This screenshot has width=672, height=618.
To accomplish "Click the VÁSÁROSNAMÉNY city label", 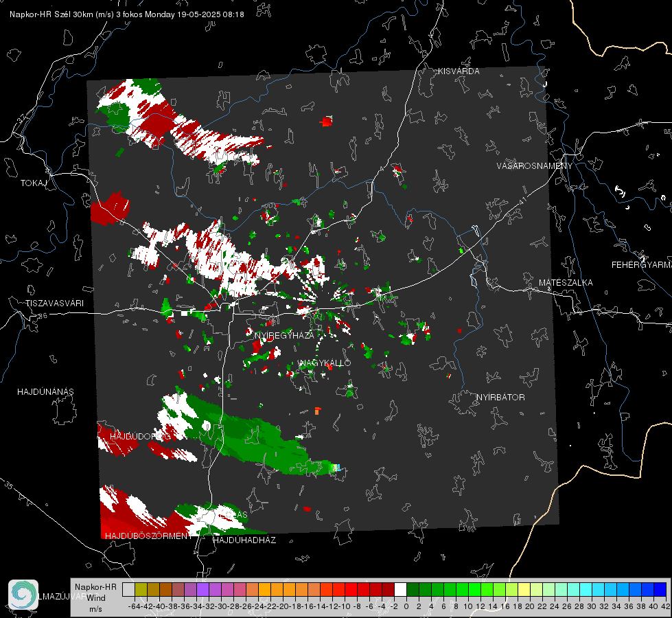I will pyautogui.click(x=534, y=166).
